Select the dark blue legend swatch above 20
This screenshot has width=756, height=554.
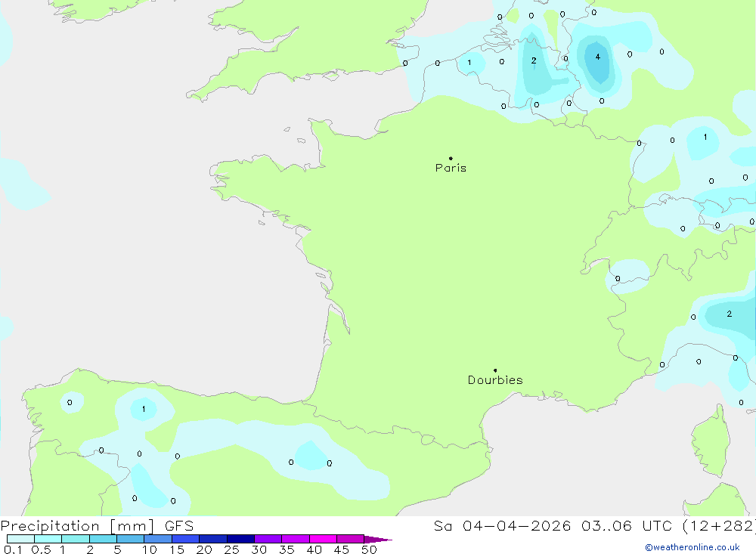(212, 539)
